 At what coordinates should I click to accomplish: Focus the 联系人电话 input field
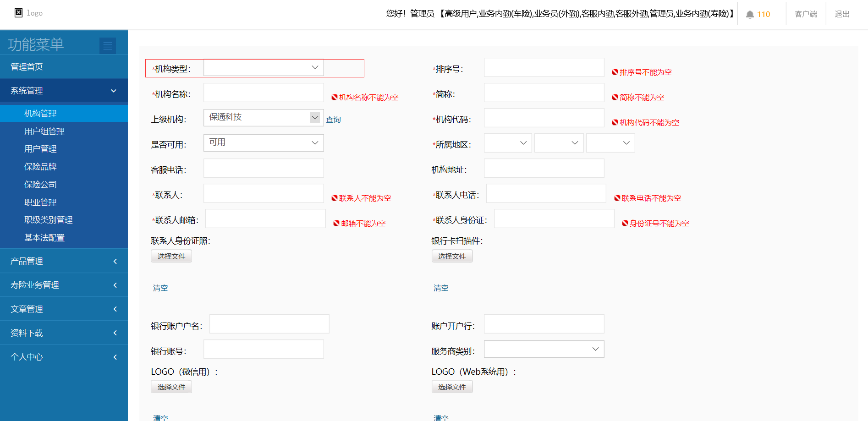coord(546,193)
